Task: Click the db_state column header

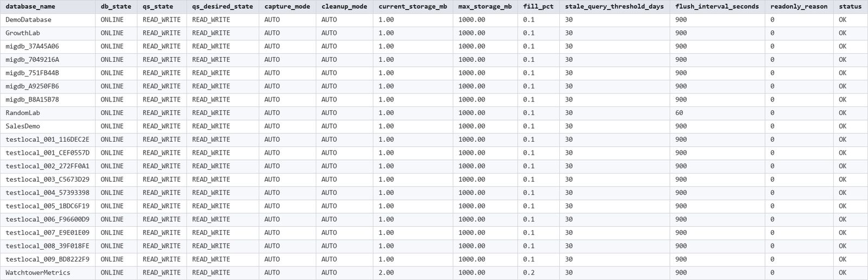Action: click(116, 7)
